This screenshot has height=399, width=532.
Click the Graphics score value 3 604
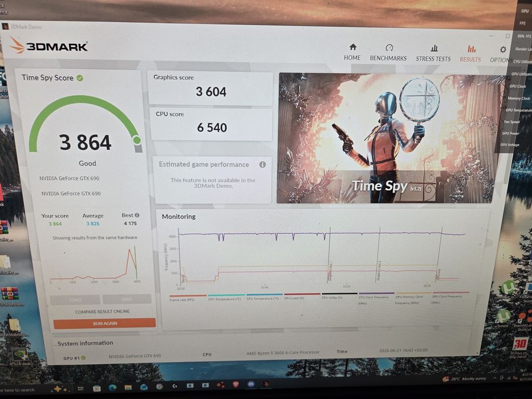(211, 92)
